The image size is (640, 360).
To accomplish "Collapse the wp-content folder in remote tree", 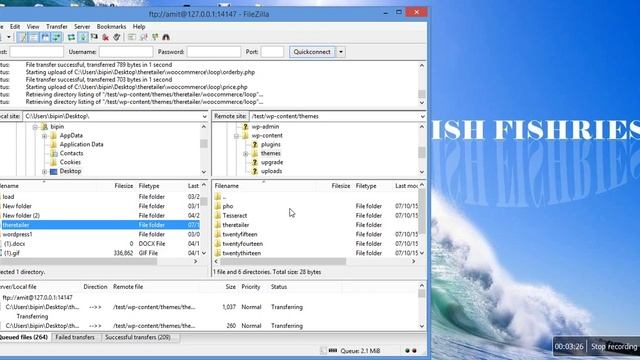I will (236, 136).
